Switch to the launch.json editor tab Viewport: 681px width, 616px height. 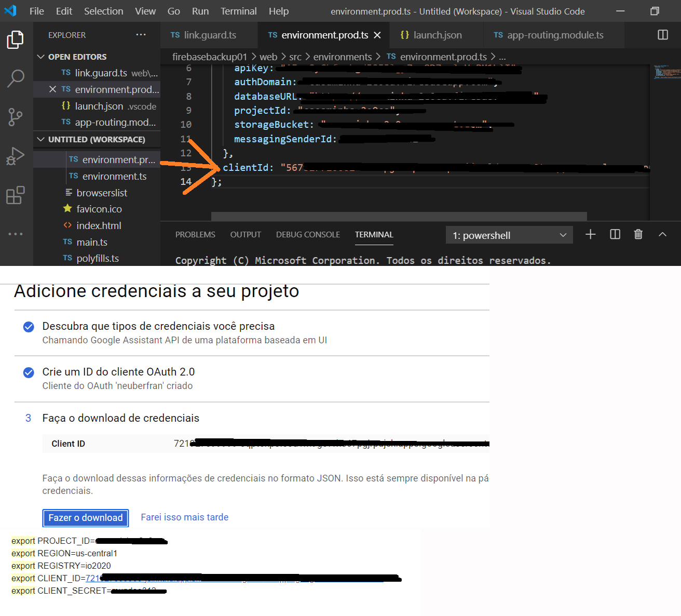click(437, 35)
